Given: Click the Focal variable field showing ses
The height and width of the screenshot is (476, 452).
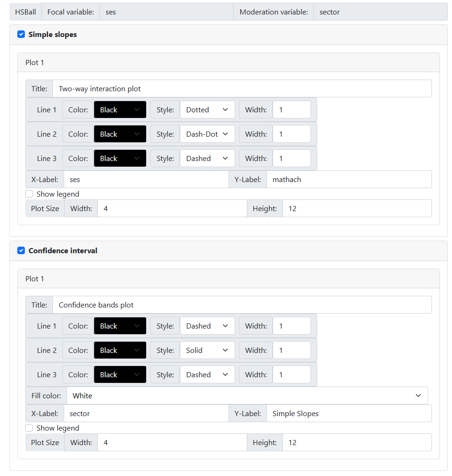Looking at the screenshot, I should pyautogui.click(x=166, y=12).
